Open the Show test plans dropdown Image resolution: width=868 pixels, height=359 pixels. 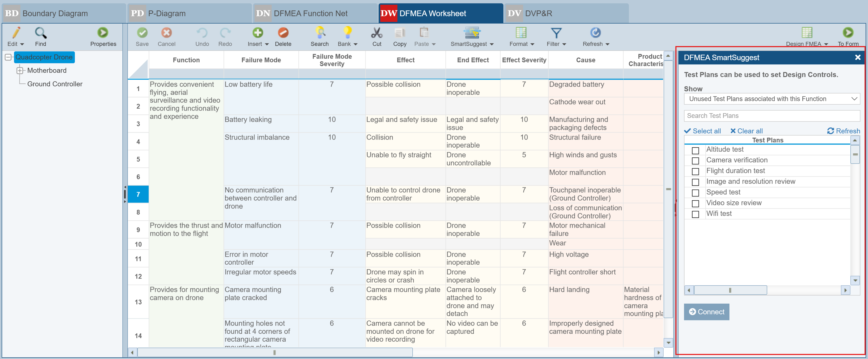tap(772, 99)
